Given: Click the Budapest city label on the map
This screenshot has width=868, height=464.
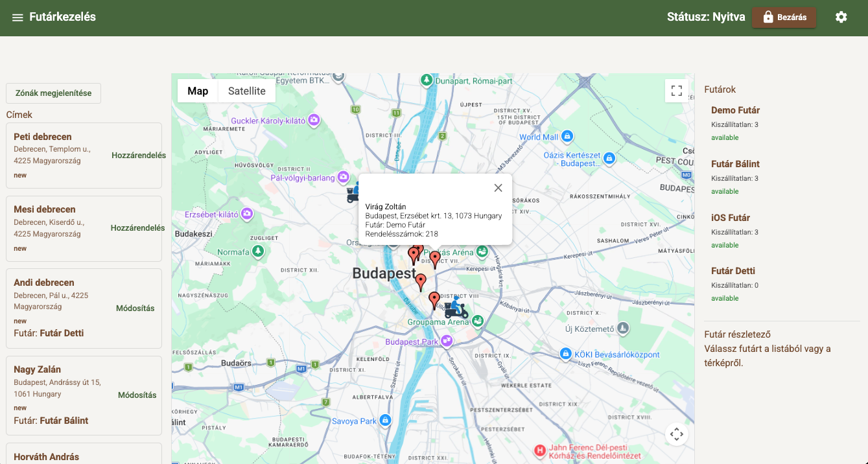Looking at the screenshot, I should pos(384,273).
